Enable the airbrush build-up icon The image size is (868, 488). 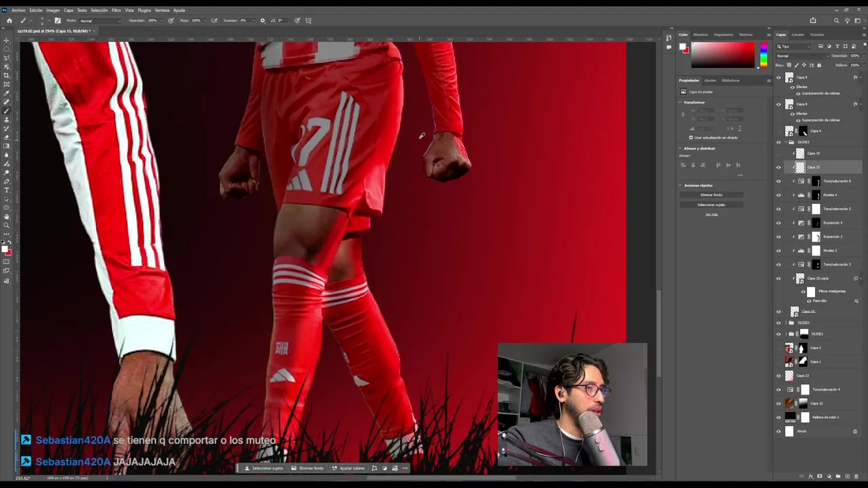point(214,20)
